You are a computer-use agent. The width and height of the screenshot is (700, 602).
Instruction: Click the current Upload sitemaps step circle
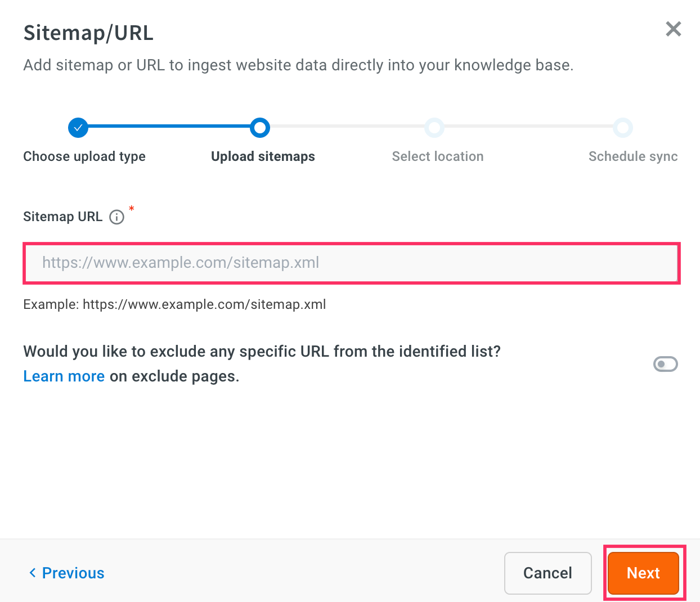click(x=260, y=128)
